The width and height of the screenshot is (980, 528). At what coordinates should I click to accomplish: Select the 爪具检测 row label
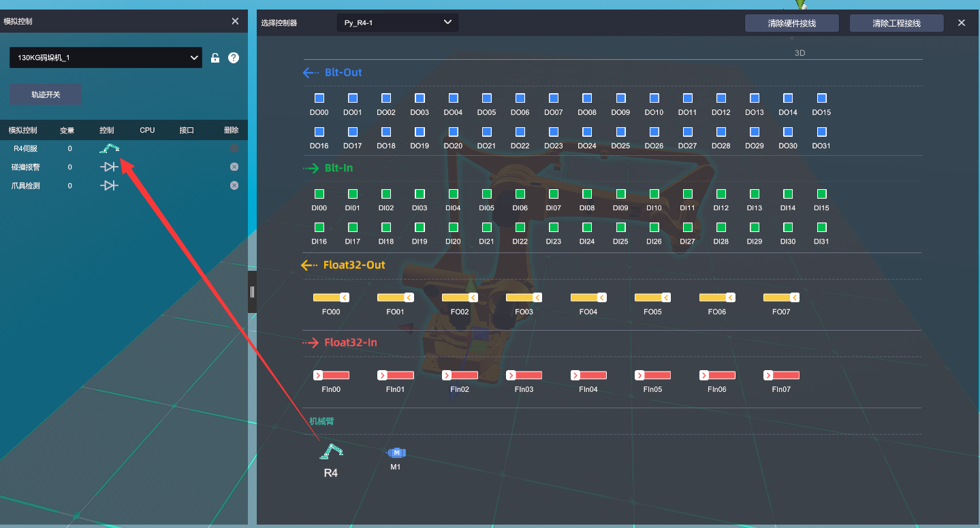(x=26, y=185)
